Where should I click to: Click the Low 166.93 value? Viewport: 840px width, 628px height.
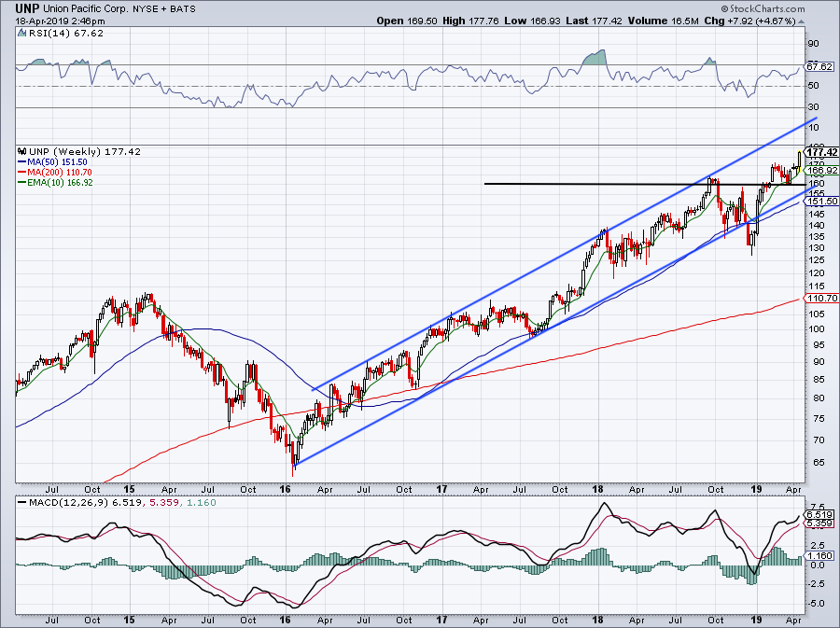(532, 21)
